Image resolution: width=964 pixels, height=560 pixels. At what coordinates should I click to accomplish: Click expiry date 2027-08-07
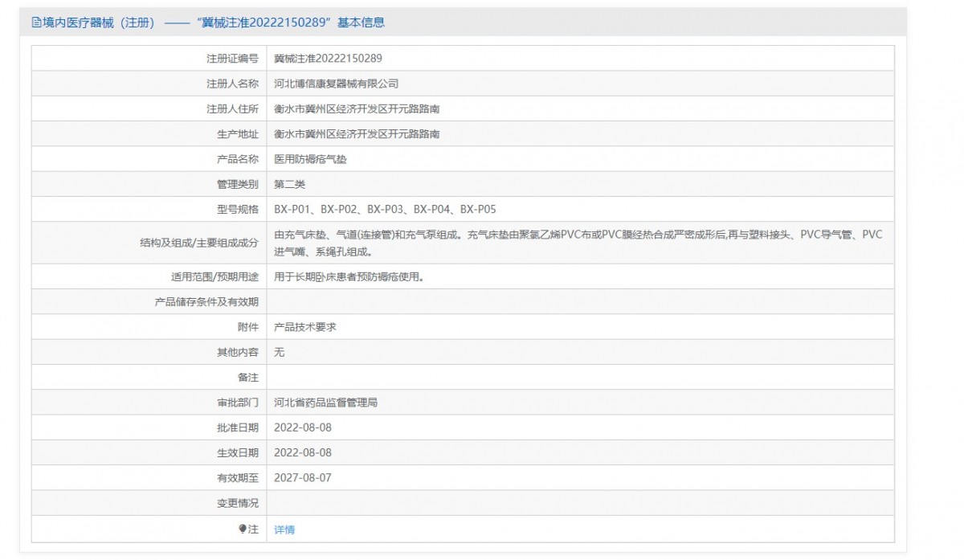click(302, 478)
